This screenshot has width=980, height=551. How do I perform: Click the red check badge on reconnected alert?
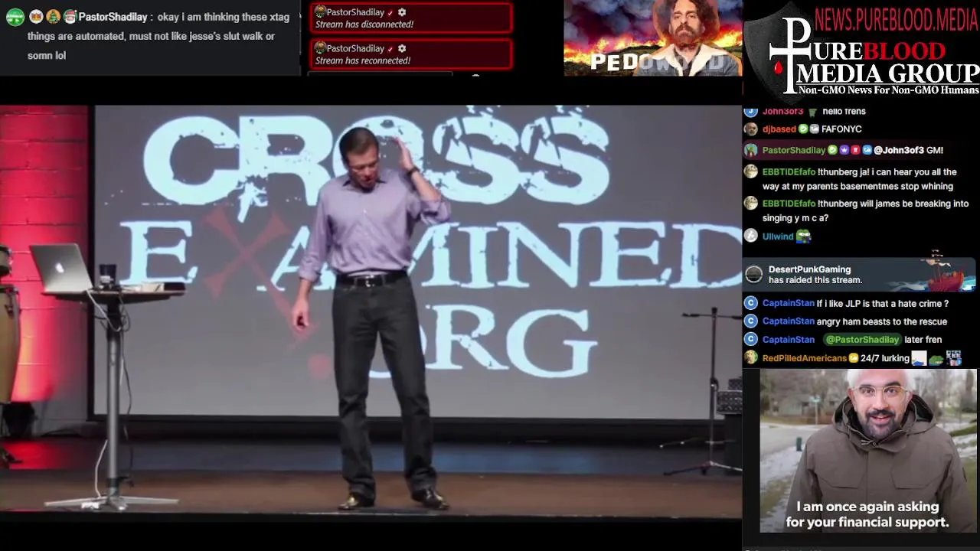(390, 49)
